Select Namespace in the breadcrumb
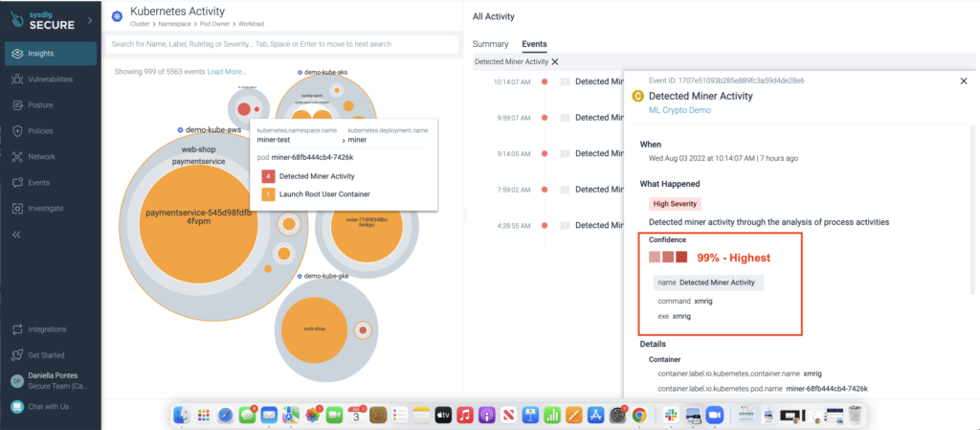This screenshot has width=980, height=430. [x=173, y=24]
